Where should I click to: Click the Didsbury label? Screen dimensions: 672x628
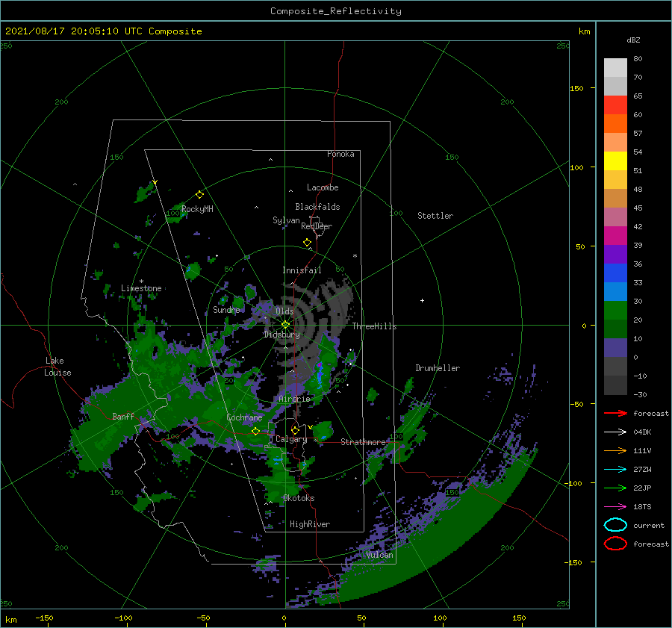281,335
